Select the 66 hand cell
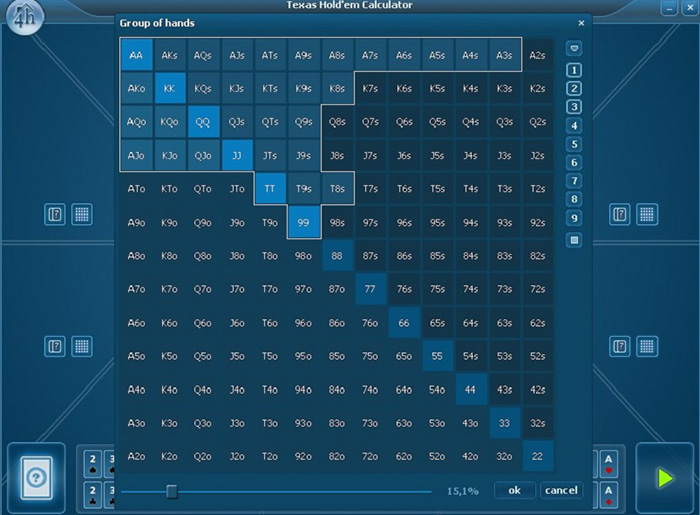700x515 pixels. (404, 323)
